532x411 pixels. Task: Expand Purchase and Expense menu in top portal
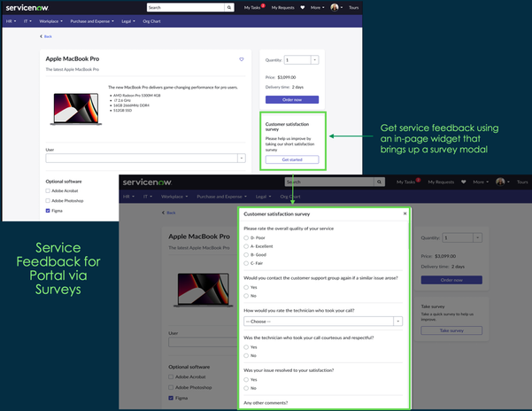click(92, 21)
